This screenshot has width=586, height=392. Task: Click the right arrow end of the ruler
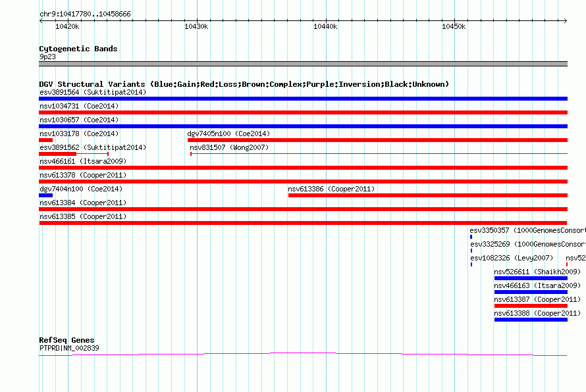[x=566, y=20]
